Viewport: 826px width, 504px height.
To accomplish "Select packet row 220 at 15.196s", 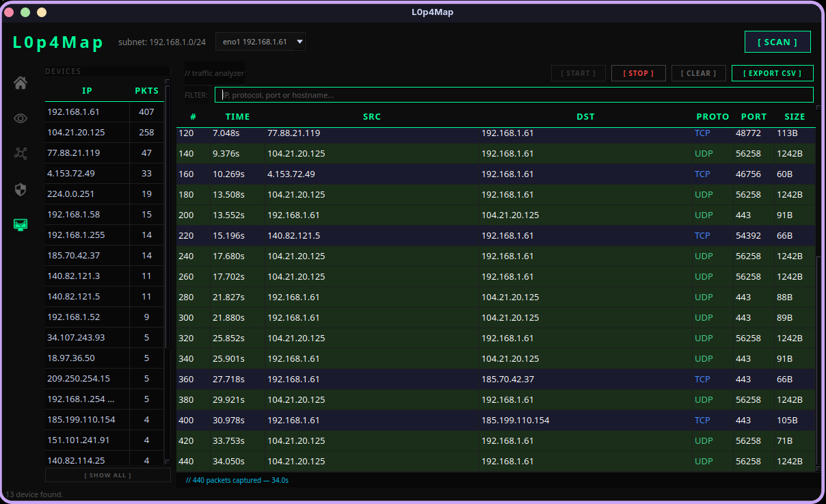I will coord(496,235).
